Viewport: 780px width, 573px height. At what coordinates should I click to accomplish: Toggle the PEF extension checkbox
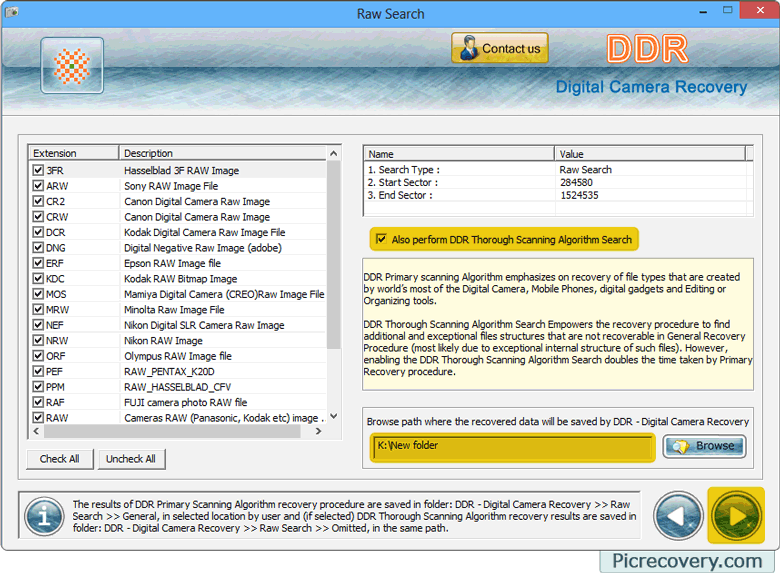38,371
